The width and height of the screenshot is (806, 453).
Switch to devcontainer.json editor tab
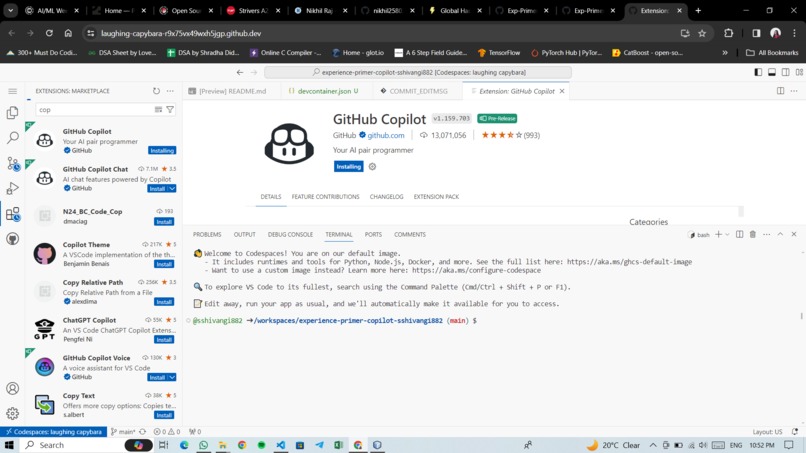pos(324,91)
